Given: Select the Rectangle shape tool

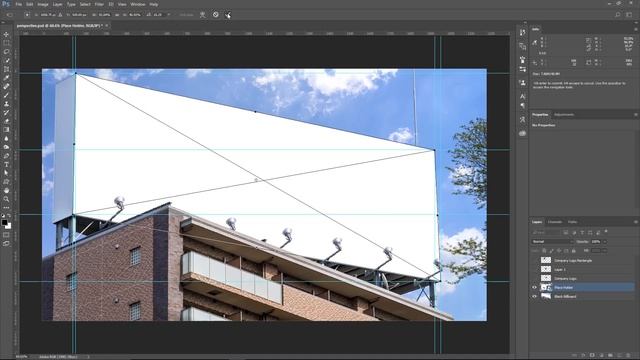Looking at the screenshot, I should click(6, 182).
